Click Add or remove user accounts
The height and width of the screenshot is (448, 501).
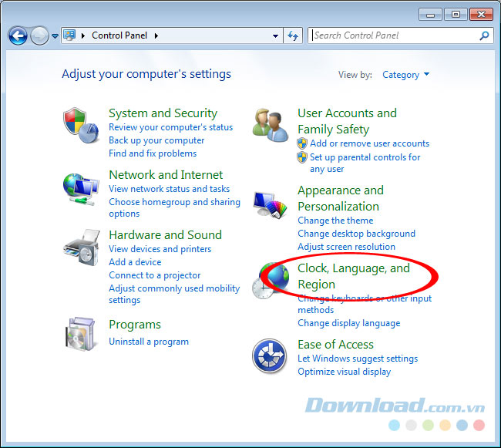(x=370, y=143)
